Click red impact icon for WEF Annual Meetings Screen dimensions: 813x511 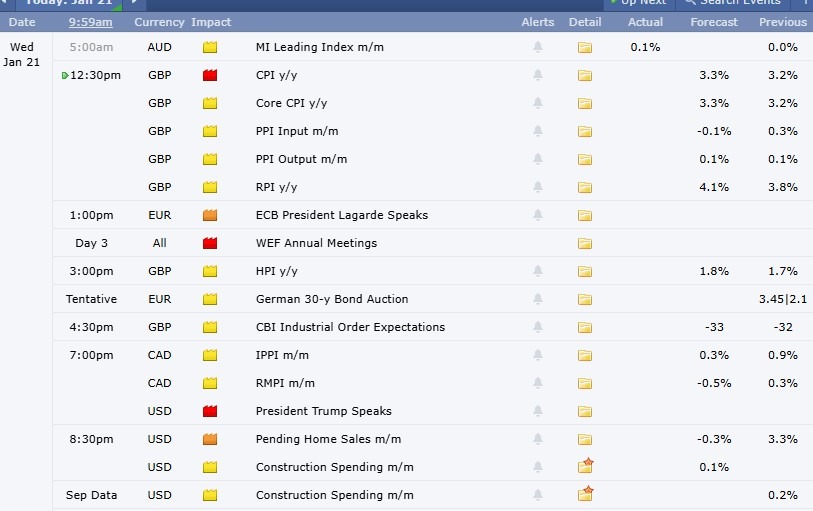[x=210, y=243]
